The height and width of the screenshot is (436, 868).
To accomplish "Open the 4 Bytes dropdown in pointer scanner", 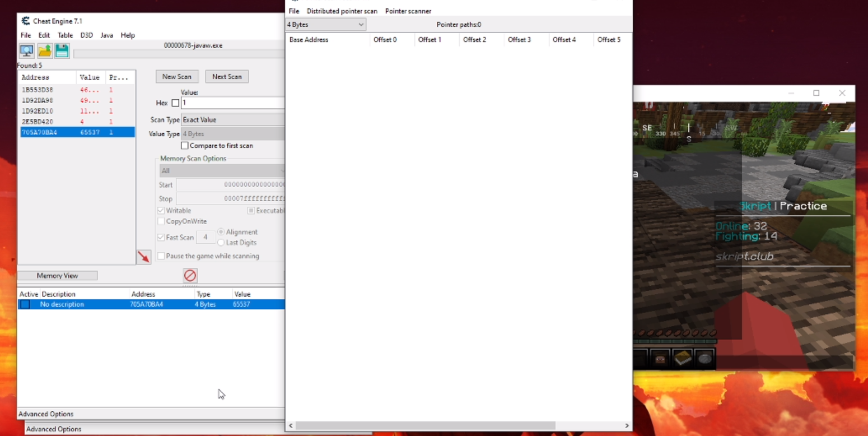I will 325,25.
